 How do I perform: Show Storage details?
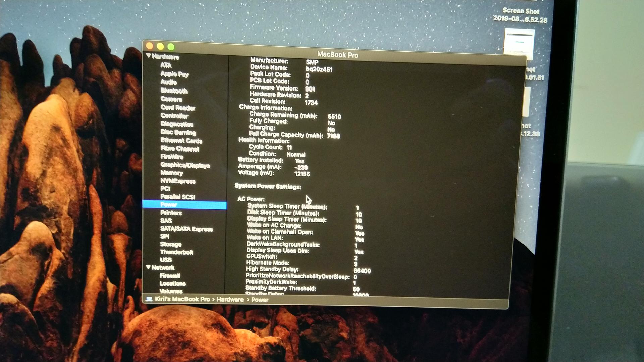pyautogui.click(x=170, y=244)
